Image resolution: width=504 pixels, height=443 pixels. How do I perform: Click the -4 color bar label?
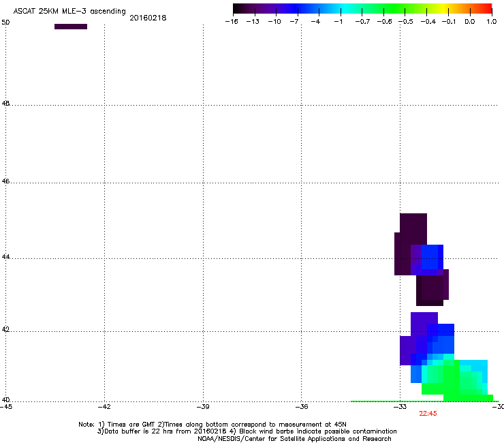click(x=315, y=22)
